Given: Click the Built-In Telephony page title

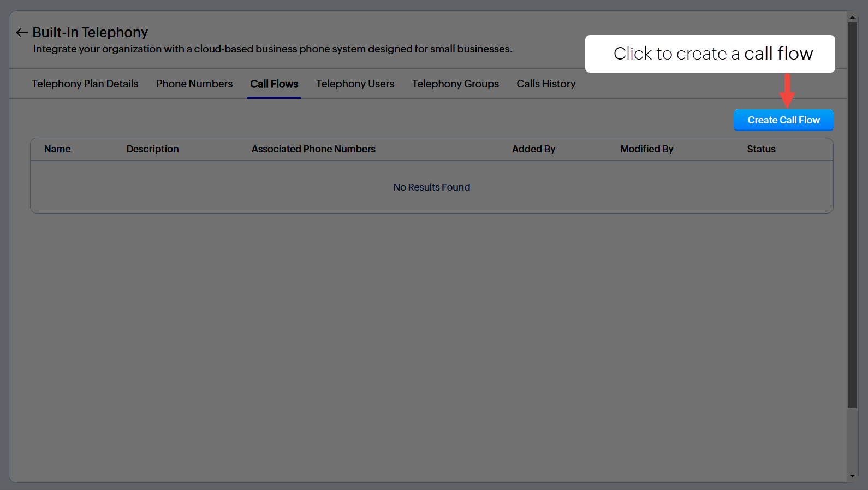Looking at the screenshot, I should coord(90,32).
